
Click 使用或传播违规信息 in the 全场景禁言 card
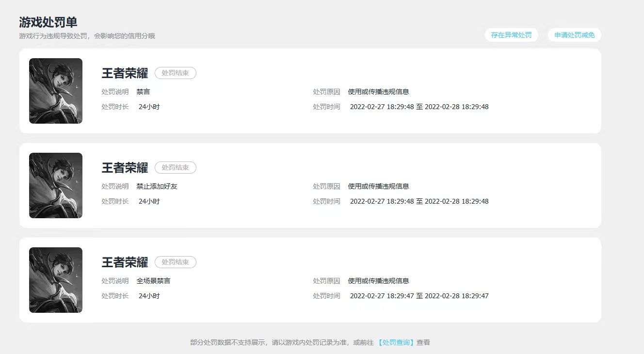pyautogui.click(x=379, y=281)
